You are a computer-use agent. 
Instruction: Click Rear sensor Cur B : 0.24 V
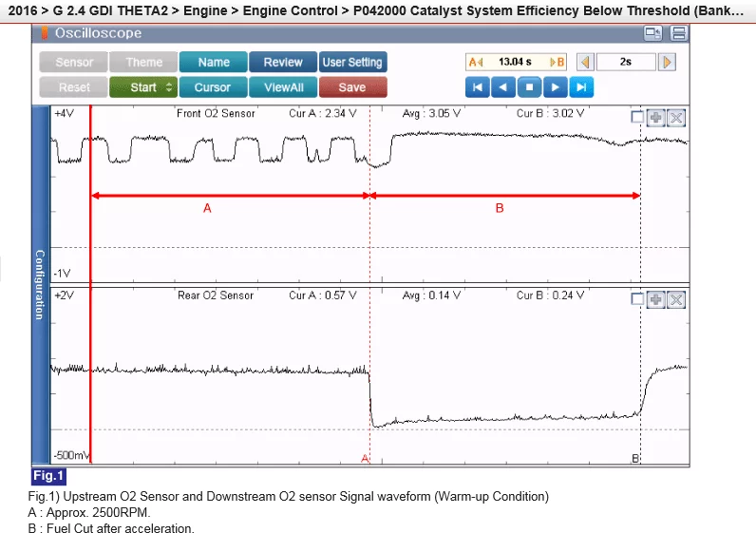click(550, 295)
